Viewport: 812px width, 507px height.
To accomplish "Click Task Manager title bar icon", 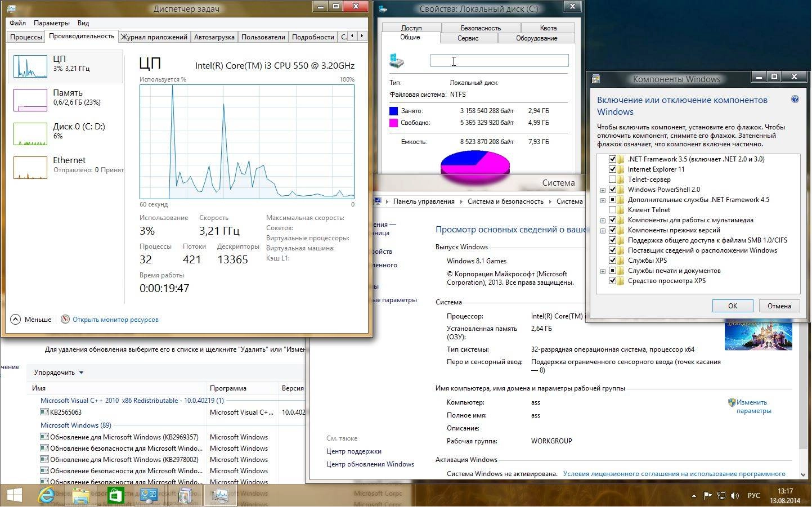I will click(x=11, y=8).
